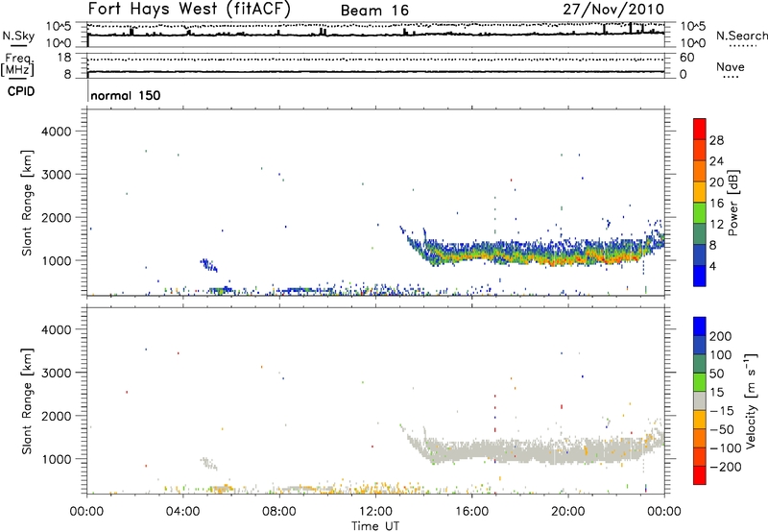Click the grey echo band in velocity panel
The width and height of the screenshot is (768, 532).
coord(534,450)
